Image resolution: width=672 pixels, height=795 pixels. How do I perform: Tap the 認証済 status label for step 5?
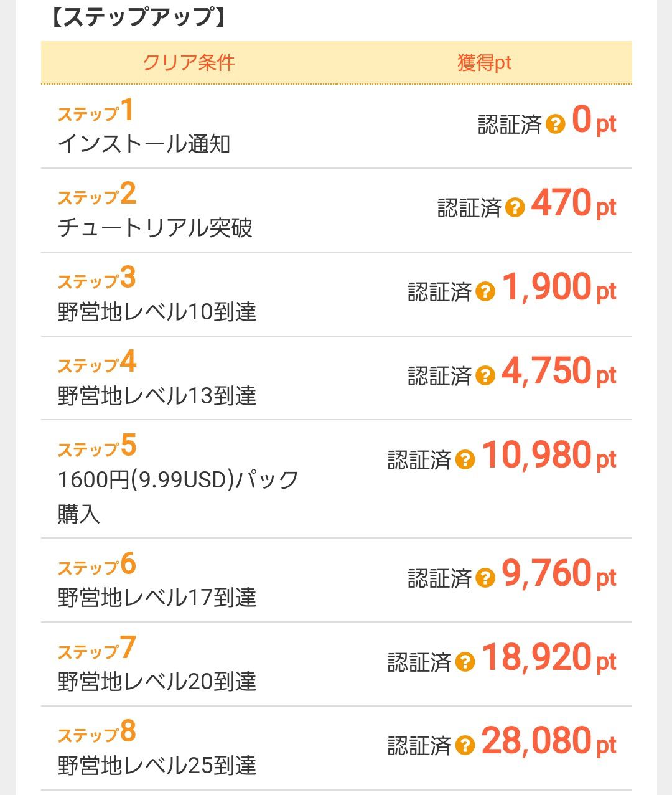(x=419, y=460)
